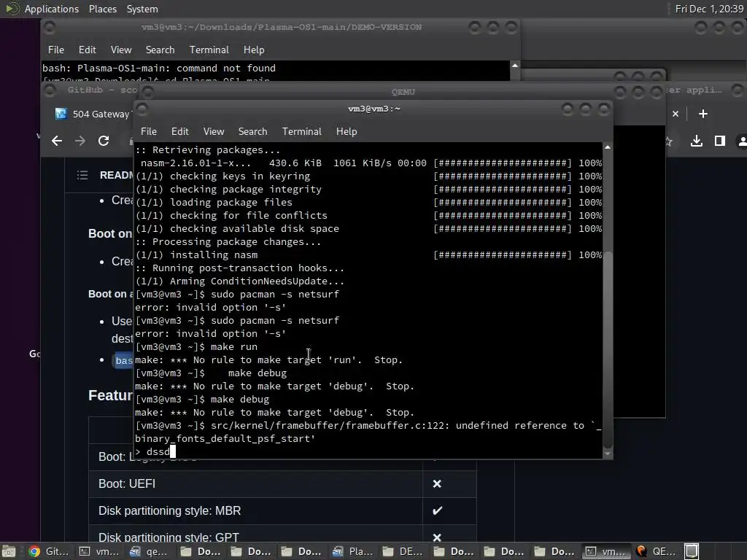Open View menu in the DEMO-VERSION terminal
This screenshot has height=560, width=747.
coord(121,50)
